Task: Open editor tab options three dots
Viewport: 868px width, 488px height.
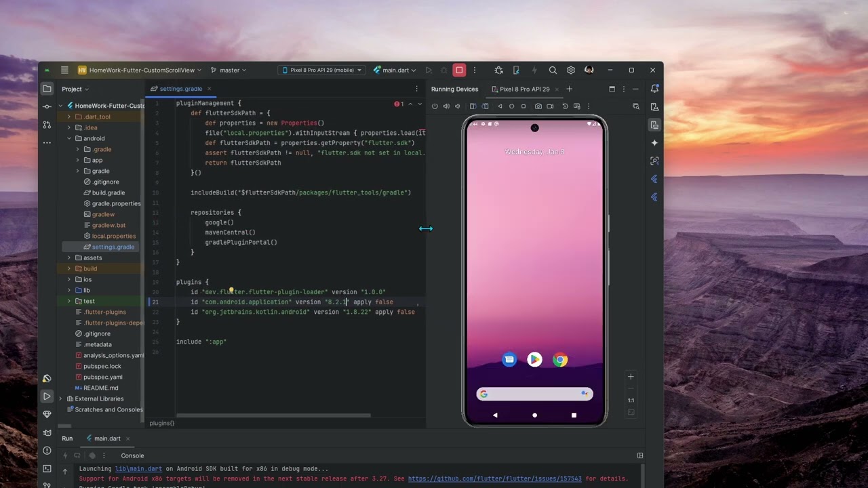Action: pyautogui.click(x=416, y=89)
